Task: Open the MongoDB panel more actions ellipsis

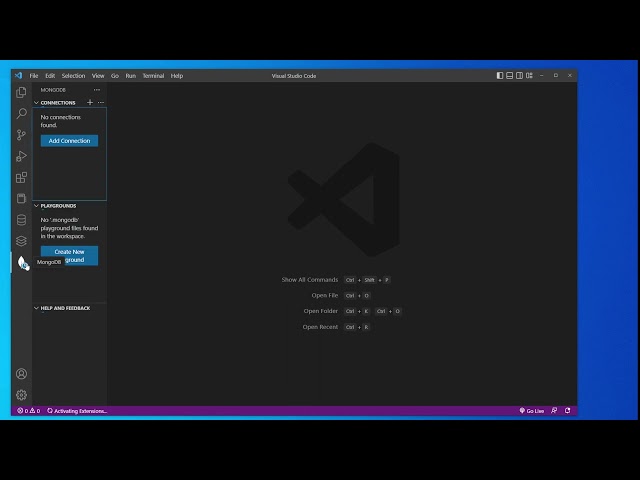Action: point(97,90)
